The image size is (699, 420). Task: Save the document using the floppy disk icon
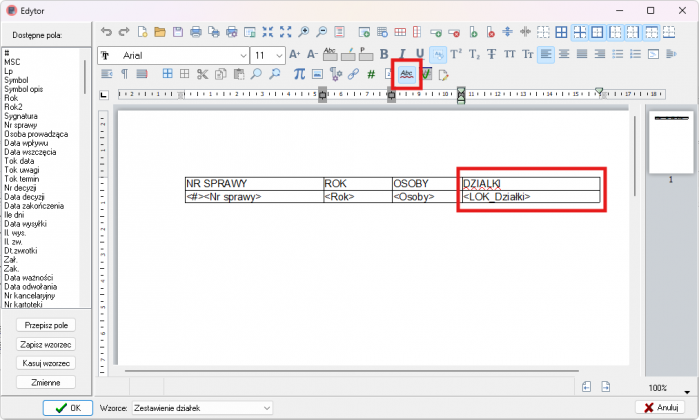[x=177, y=33]
